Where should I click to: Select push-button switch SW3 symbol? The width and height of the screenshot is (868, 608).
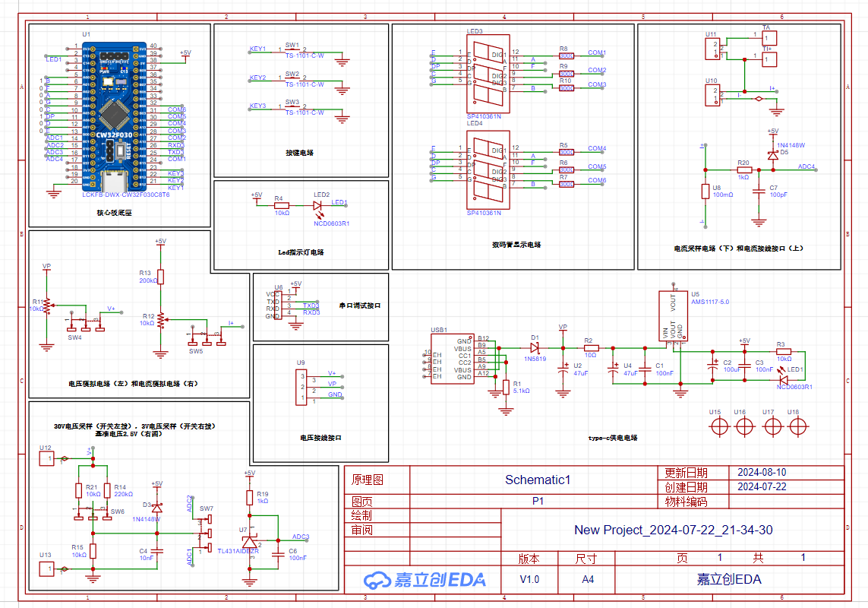click(x=292, y=107)
